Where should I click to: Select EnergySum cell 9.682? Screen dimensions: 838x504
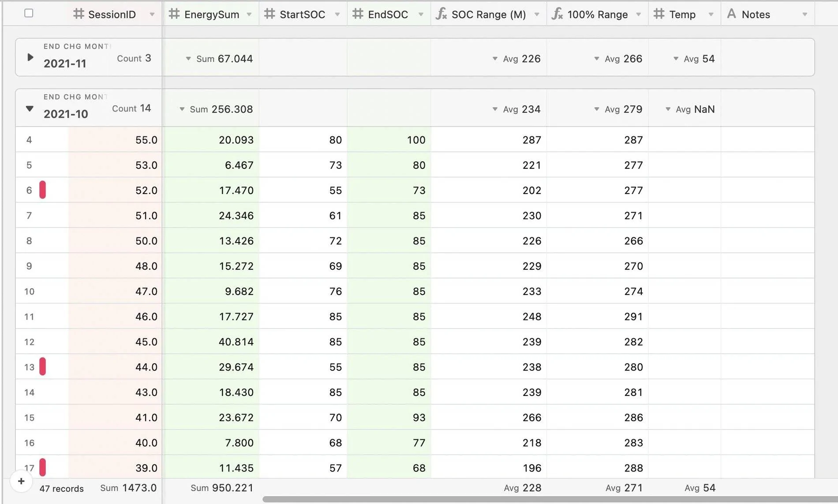coord(211,291)
